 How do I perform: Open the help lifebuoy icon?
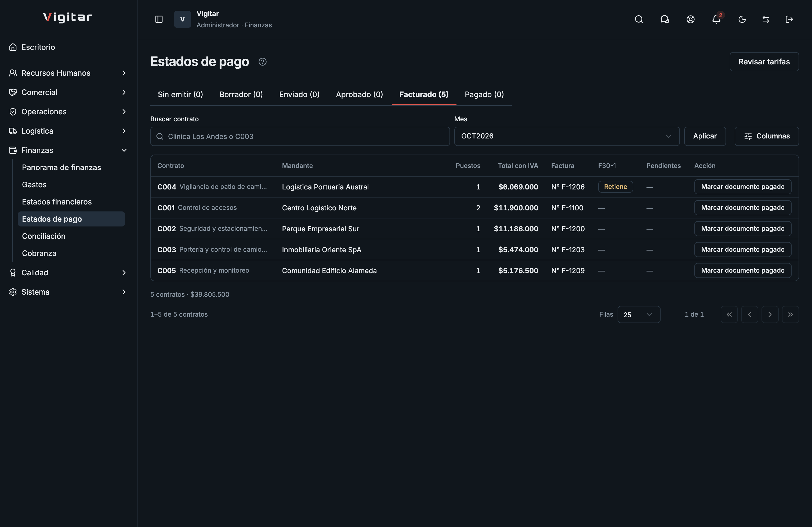691,19
